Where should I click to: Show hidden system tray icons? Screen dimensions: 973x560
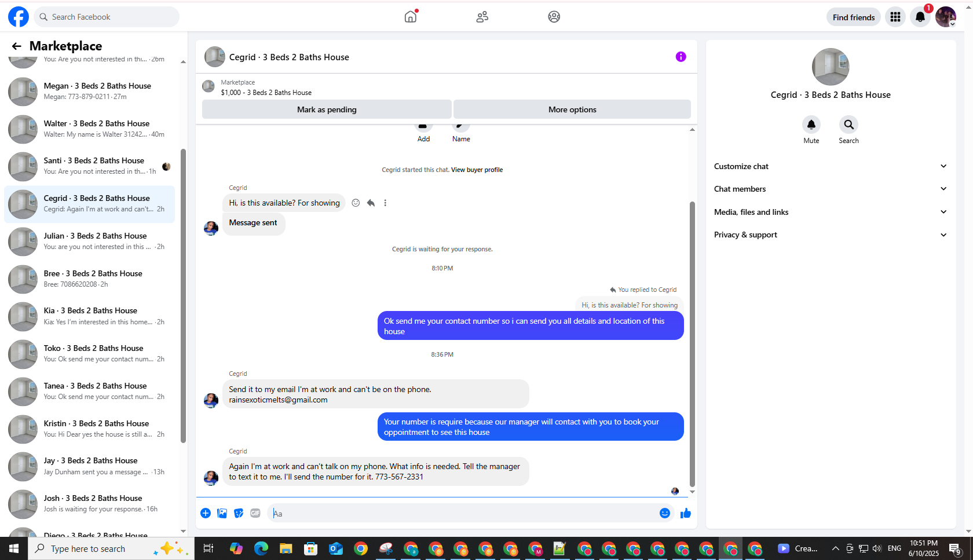coord(835,548)
